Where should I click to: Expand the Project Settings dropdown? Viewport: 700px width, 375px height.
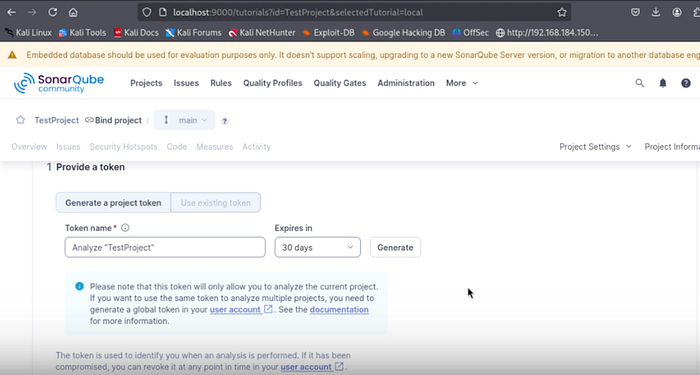(596, 147)
